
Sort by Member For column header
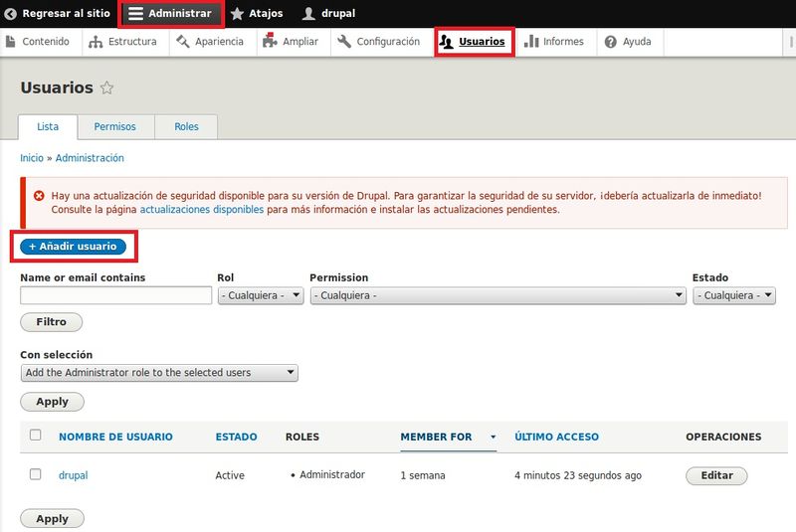coord(436,437)
